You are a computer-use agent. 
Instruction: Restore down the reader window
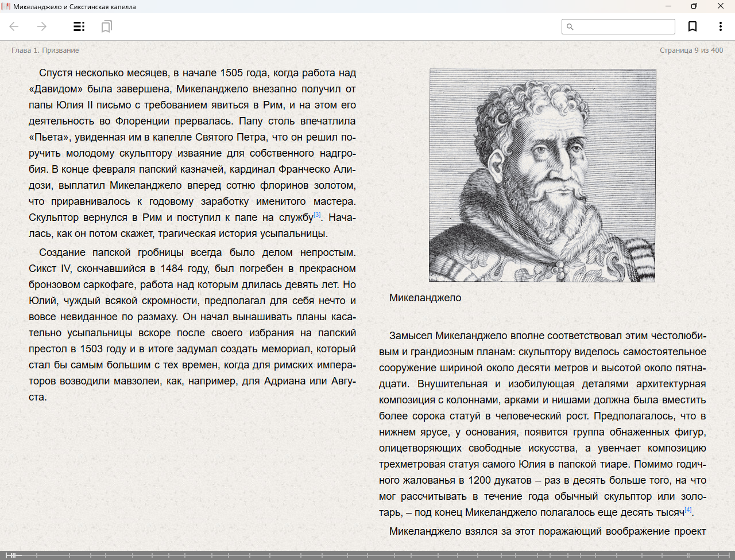[x=694, y=6]
